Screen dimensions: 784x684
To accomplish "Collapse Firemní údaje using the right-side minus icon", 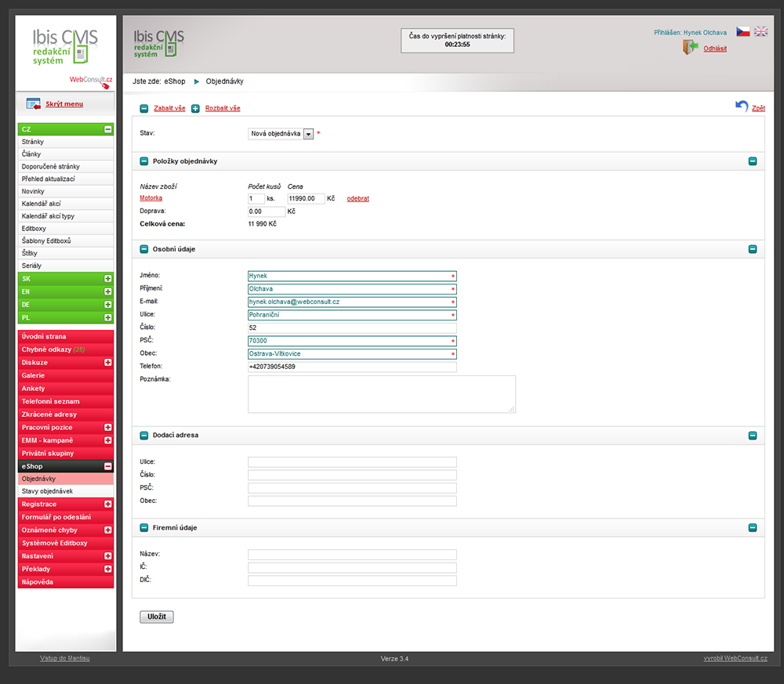I will coord(753,527).
